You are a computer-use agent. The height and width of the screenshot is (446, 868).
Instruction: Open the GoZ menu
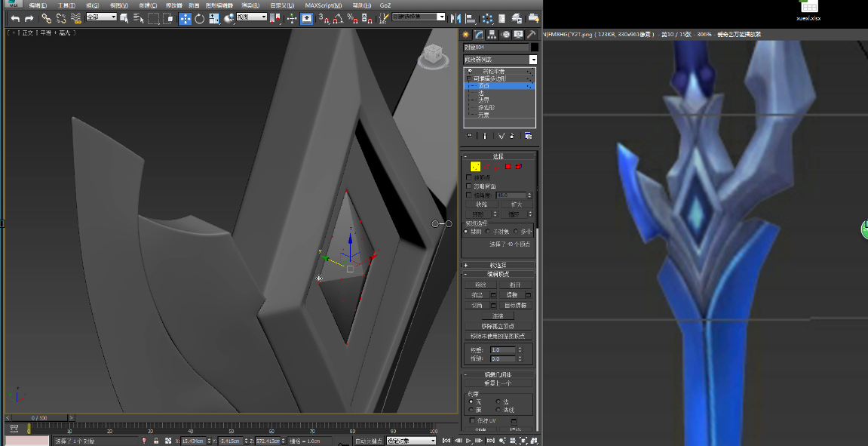(385, 5)
